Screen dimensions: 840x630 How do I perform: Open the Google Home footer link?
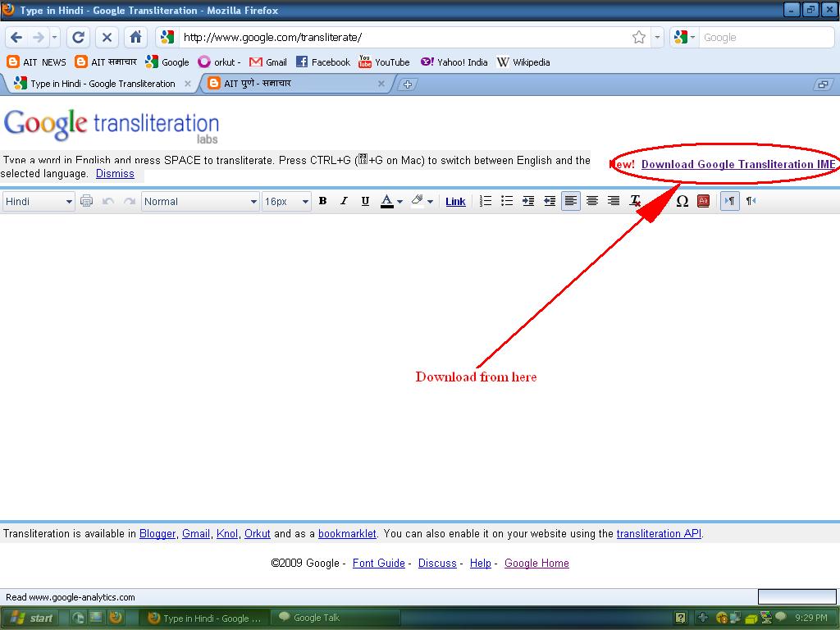pos(536,563)
